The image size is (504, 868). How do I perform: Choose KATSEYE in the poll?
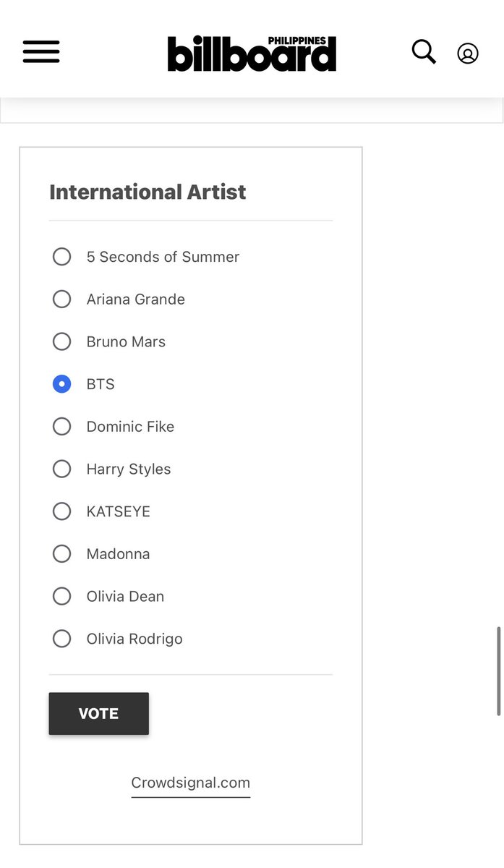click(62, 511)
